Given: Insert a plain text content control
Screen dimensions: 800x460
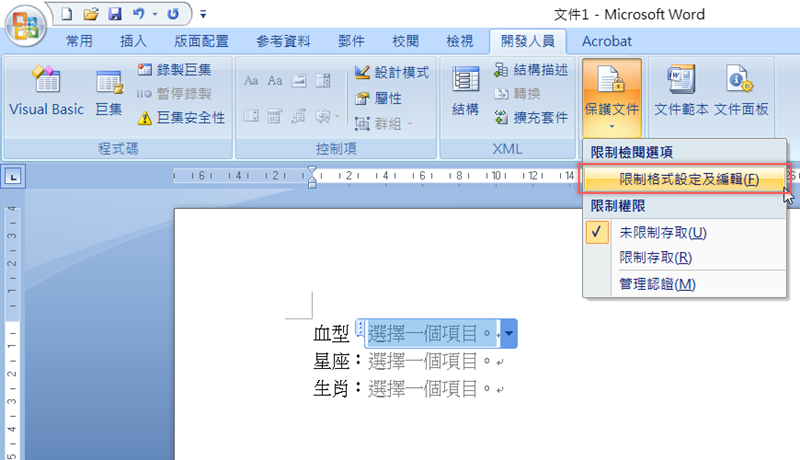Looking at the screenshot, I should (274, 81).
